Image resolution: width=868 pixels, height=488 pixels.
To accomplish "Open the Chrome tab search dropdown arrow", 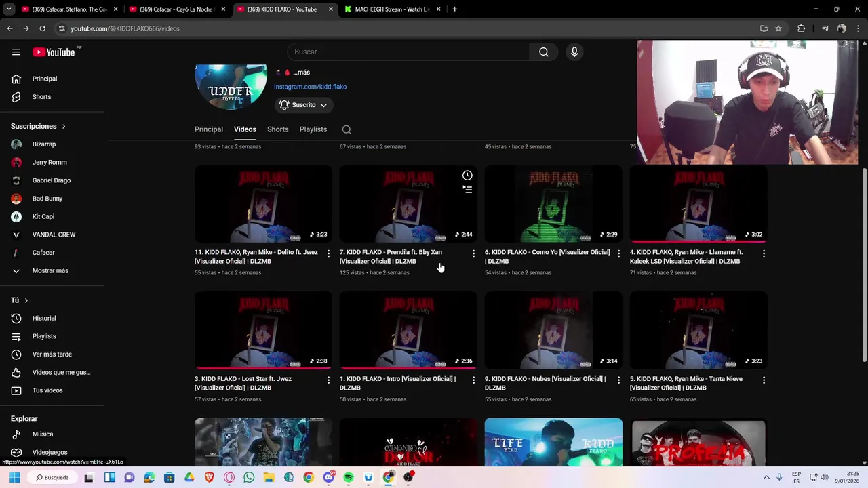I will pos(9,9).
